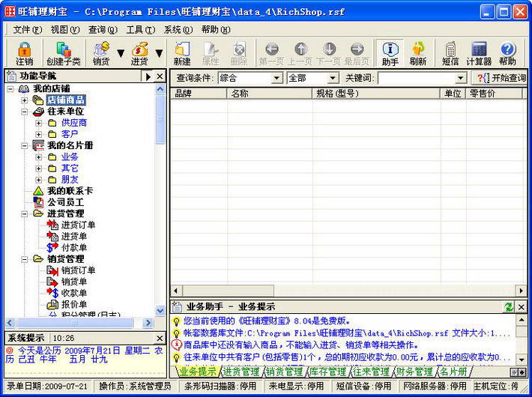532x397 pixels.
Task: Click the 关键词 keyword input field
Action: pyautogui.click(x=417, y=79)
